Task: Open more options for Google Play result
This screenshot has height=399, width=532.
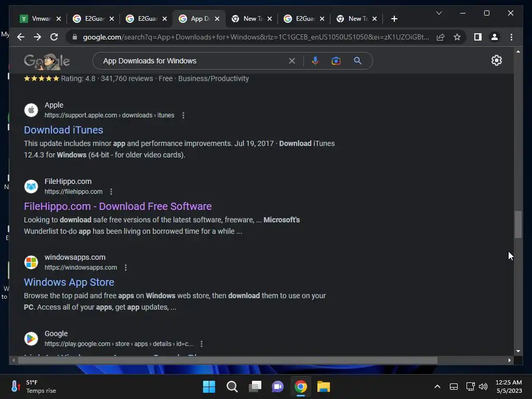Action: coord(202,344)
